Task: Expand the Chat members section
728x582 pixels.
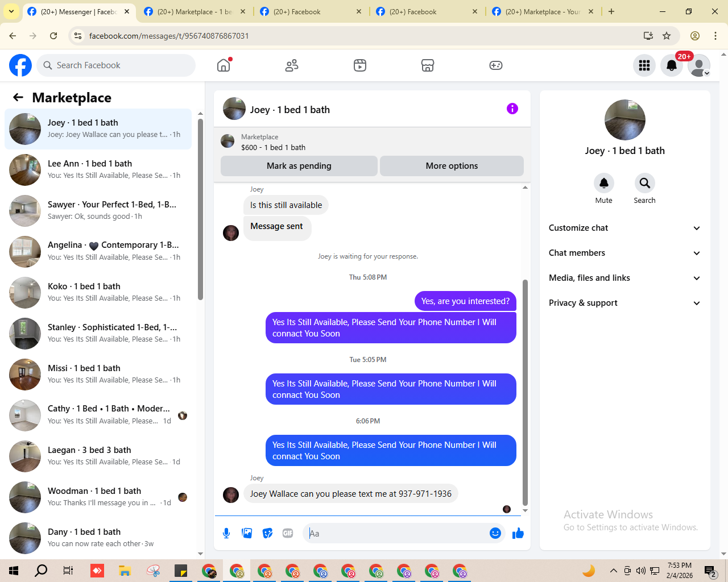Action: 624,253
